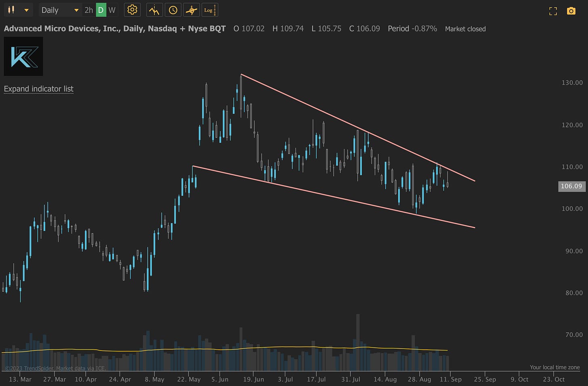The width and height of the screenshot is (588, 386).
Task: Click Expand indicator list link
Action: click(39, 89)
